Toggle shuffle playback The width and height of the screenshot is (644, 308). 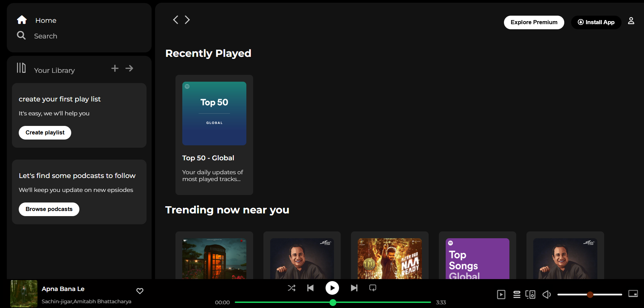(292, 288)
